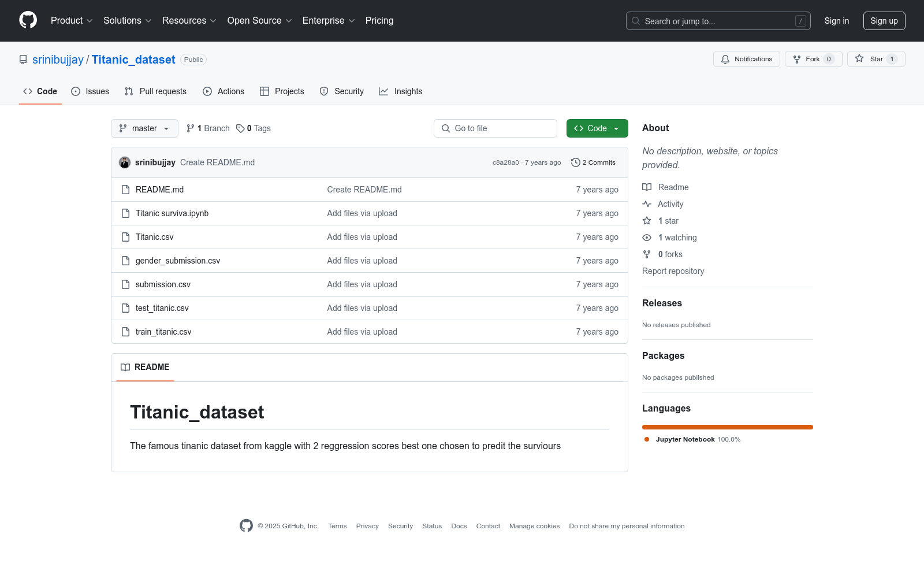Click the GitHub logo in the header
The image size is (924, 578).
tap(28, 20)
